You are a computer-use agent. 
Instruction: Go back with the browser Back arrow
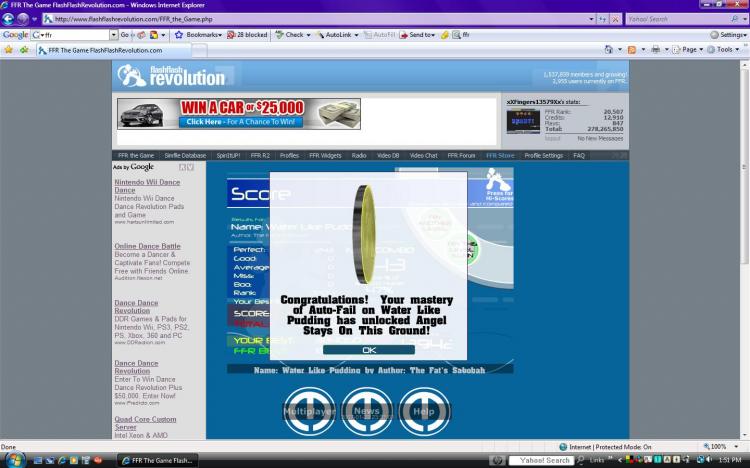tap(8, 19)
